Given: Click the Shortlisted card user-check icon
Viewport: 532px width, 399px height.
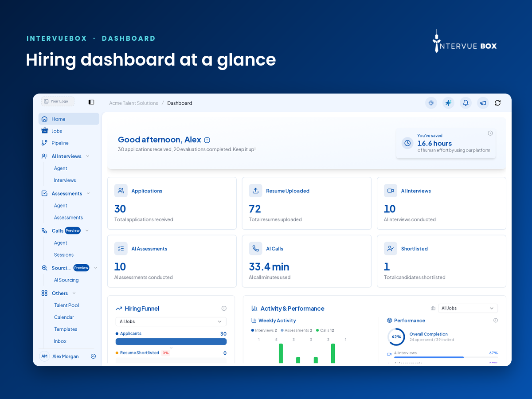Looking at the screenshot, I should coord(391,249).
